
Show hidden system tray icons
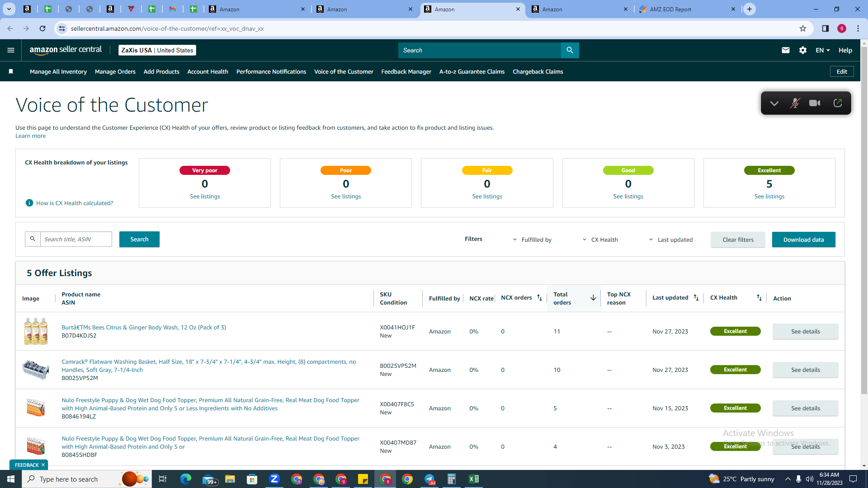pyautogui.click(x=788, y=479)
